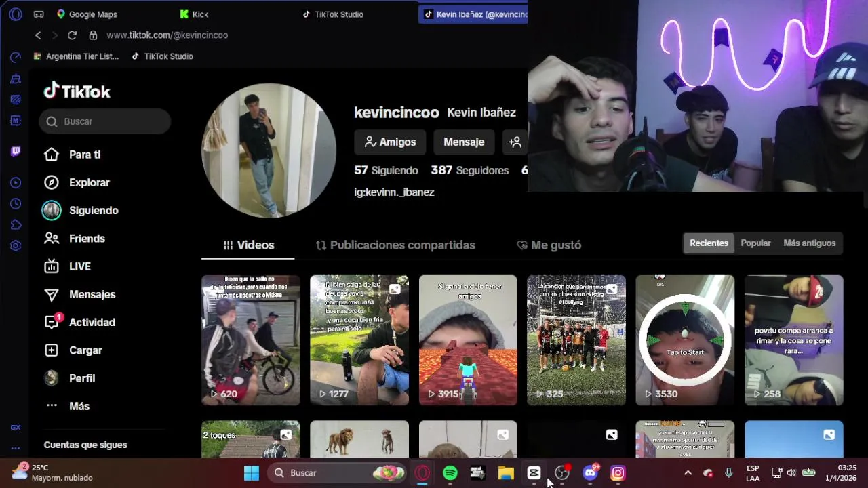Open the extensions cube icon in sidebar
The height and width of the screenshot is (488, 868).
[x=16, y=224]
